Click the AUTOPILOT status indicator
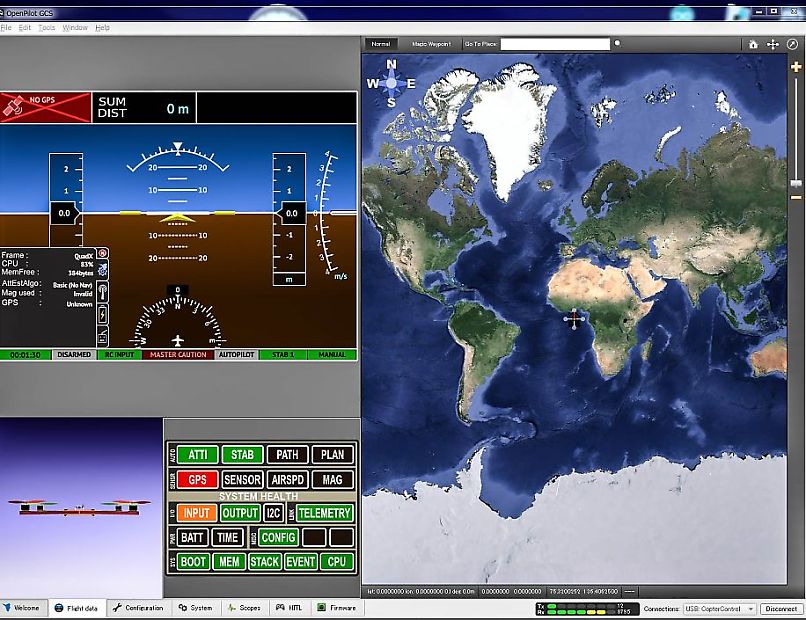Image resolution: width=806 pixels, height=620 pixels. click(236, 355)
